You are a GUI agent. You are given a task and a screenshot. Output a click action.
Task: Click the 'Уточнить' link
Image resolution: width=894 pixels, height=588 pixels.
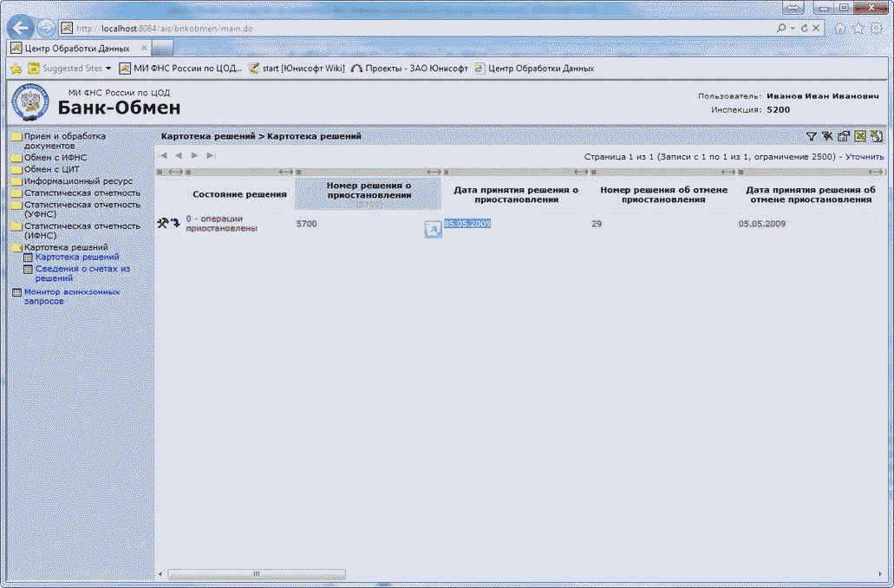coord(865,157)
